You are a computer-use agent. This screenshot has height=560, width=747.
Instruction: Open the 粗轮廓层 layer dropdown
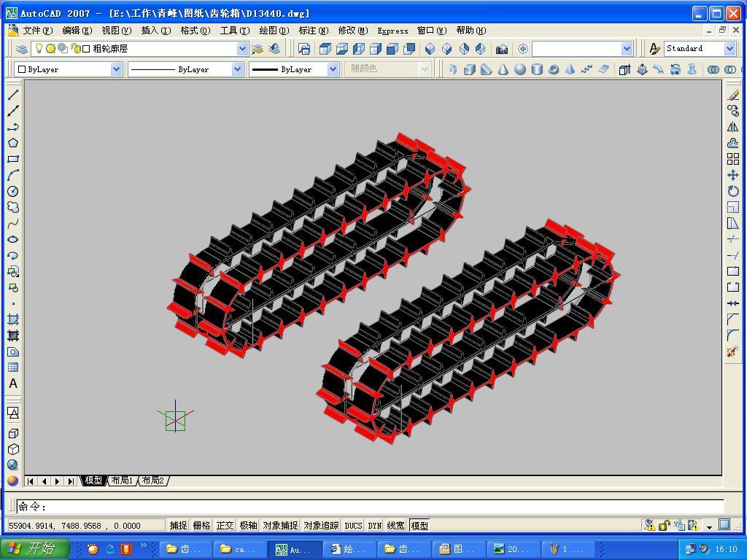[x=242, y=49]
